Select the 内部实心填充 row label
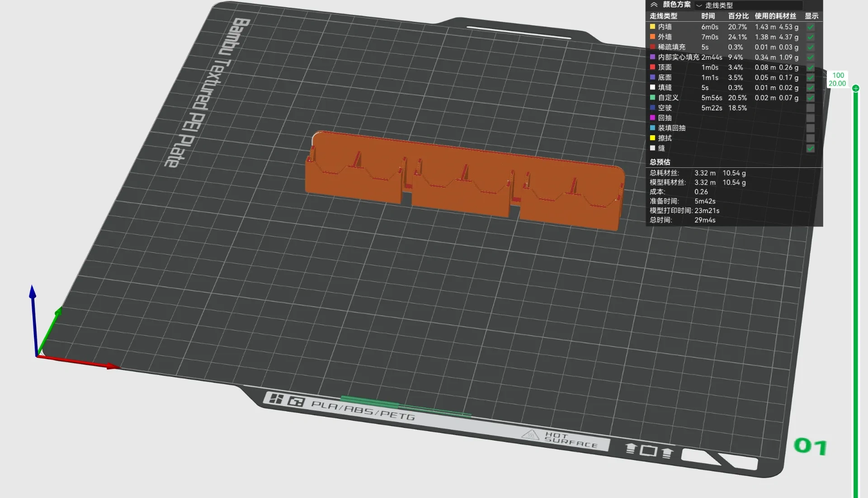 pos(678,57)
